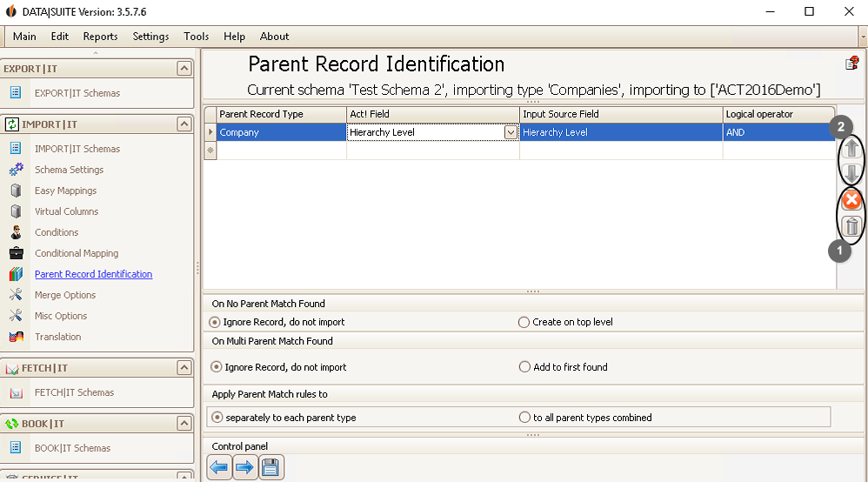Go to Translation
This screenshot has height=482, width=868.
(57, 337)
